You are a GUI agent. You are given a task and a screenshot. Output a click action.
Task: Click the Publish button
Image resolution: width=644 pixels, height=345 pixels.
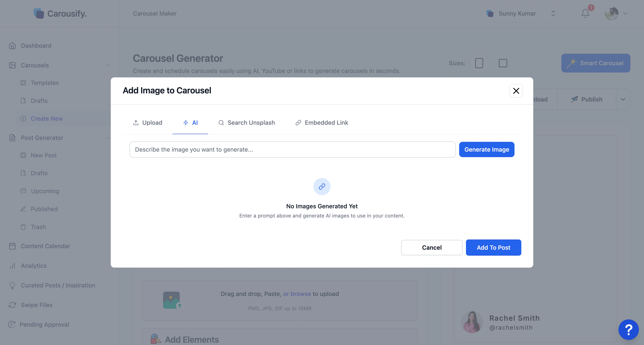pos(586,99)
